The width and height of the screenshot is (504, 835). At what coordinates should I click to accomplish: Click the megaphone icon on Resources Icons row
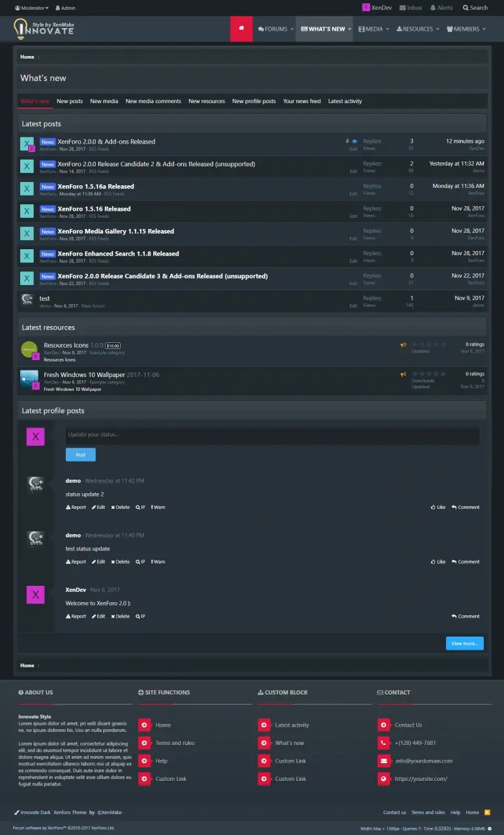(404, 344)
